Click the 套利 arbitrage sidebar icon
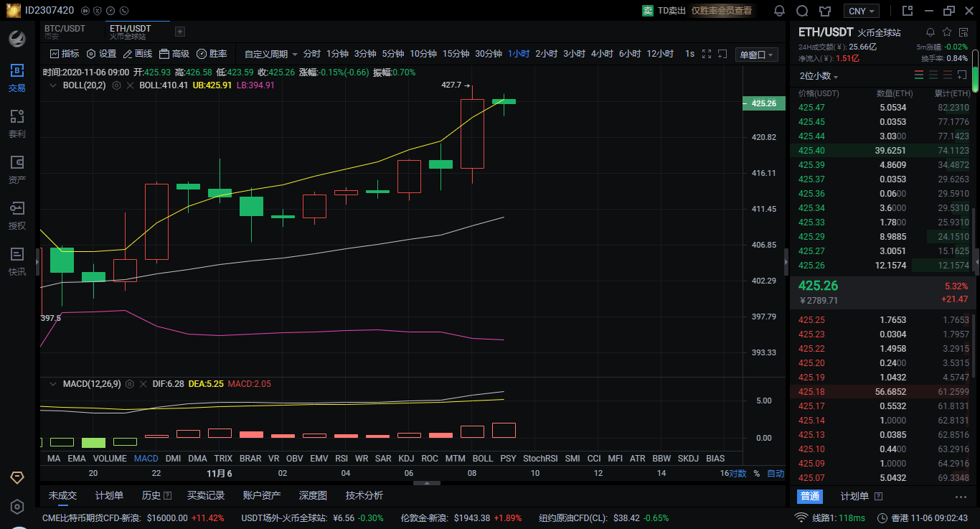Image resolution: width=980 pixels, height=529 pixels. pos(17,123)
